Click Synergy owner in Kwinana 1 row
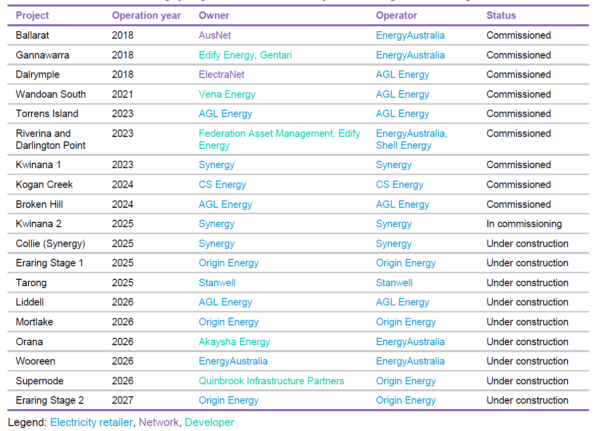600x431 pixels. [217, 165]
